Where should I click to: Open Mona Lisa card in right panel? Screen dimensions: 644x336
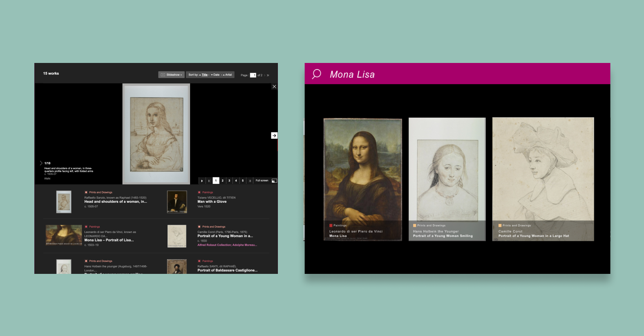coord(363,179)
